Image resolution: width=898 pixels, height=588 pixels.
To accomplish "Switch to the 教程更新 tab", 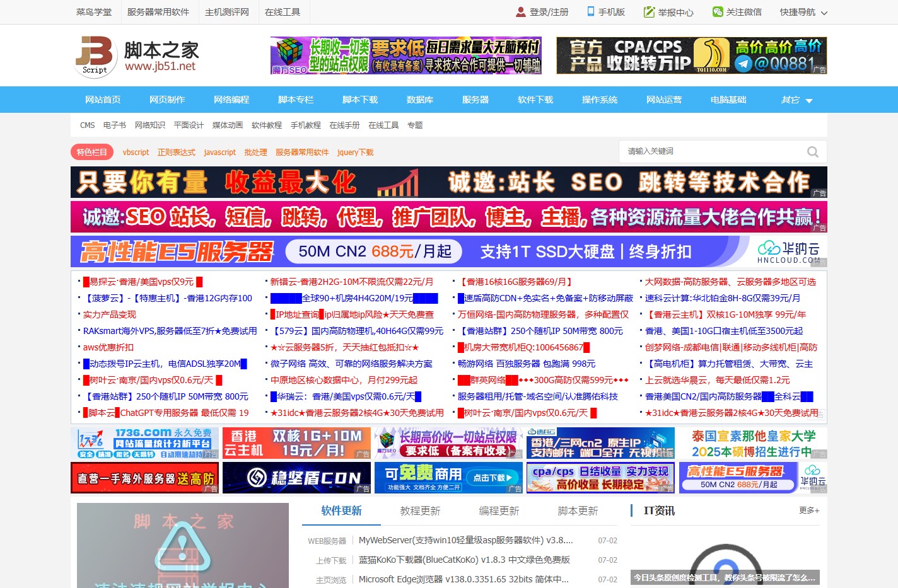I will pos(420,511).
